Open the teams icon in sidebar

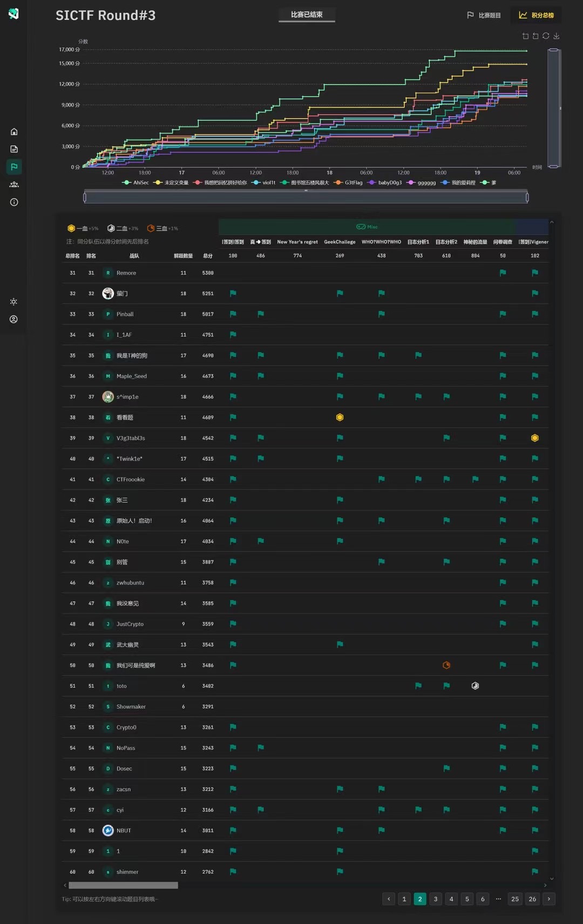pyautogui.click(x=14, y=185)
